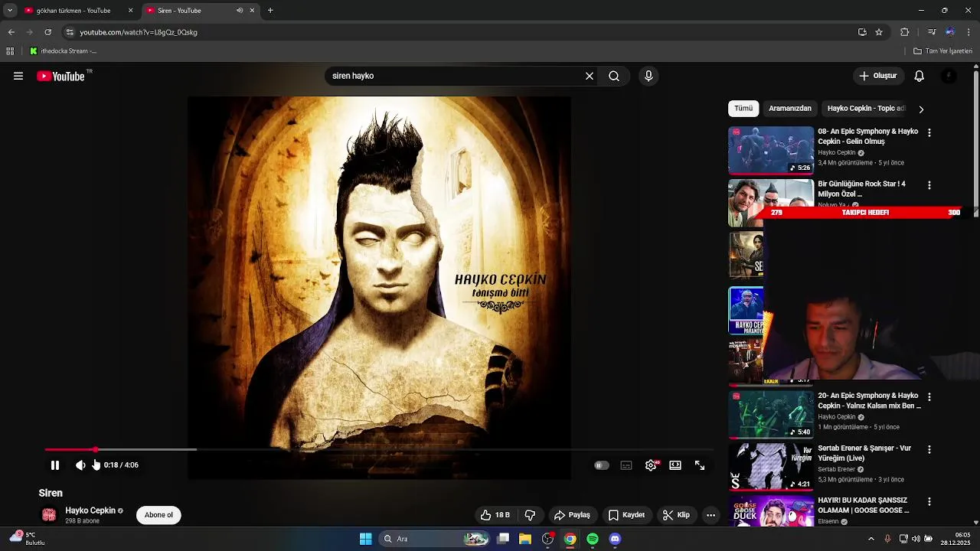Open Chrome three-dot menu
Image resolution: width=980 pixels, height=551 pixels.
[969, 32]
